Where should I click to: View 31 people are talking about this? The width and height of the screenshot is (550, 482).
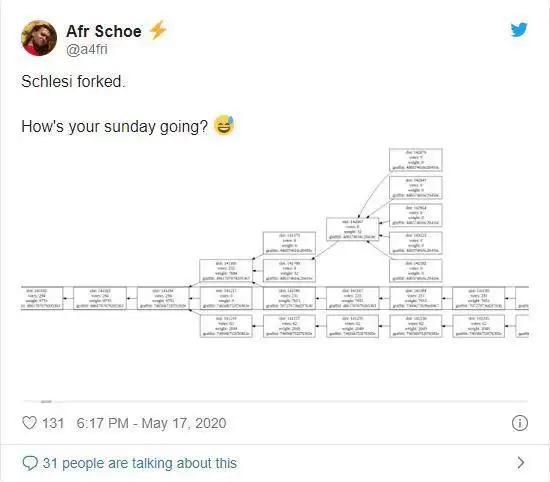click(140, 463)
